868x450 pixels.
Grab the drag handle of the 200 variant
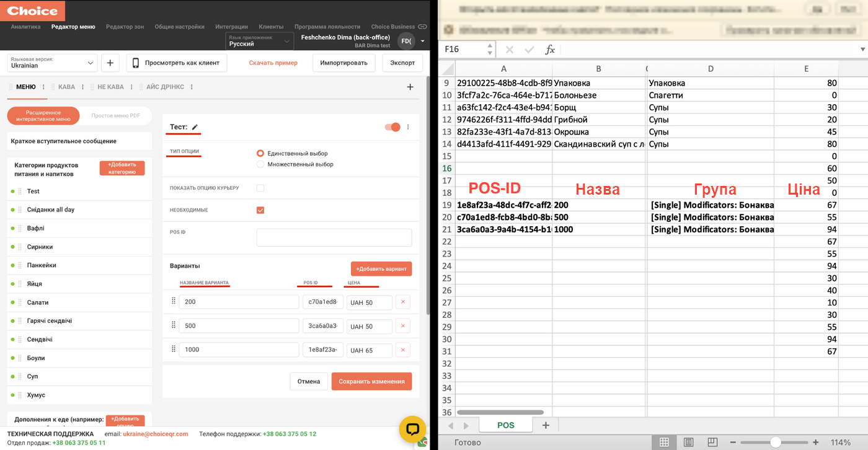point(174,301)
